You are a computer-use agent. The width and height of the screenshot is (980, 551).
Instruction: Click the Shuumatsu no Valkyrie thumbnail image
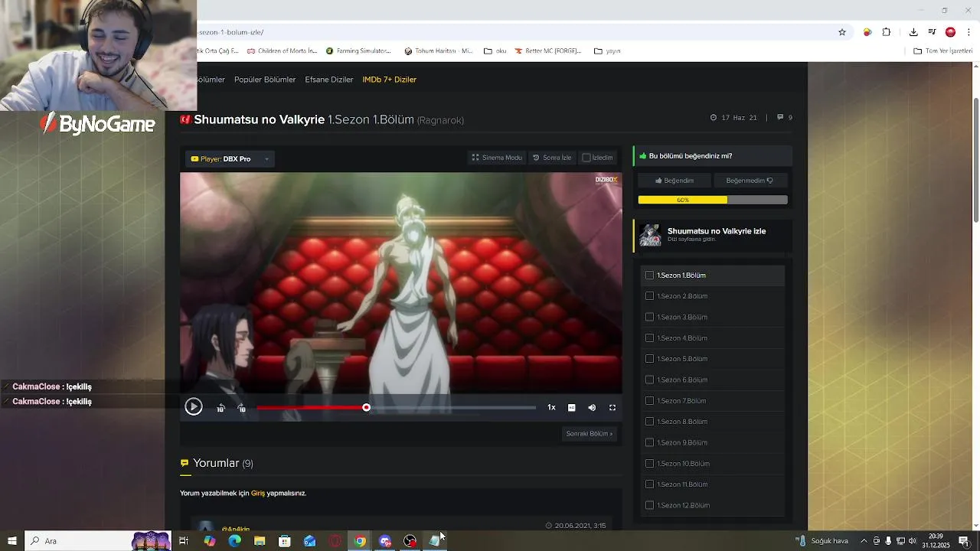coord(650,235)
